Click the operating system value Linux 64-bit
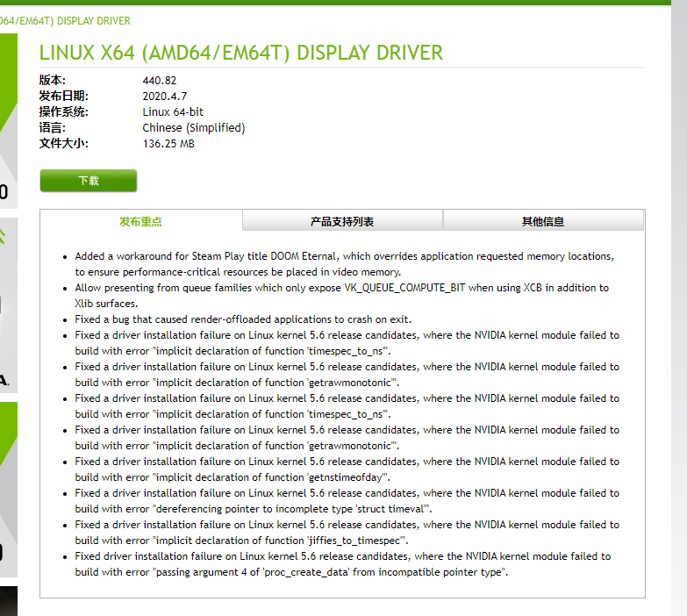 pyautogui.click(x=173, y=112)
